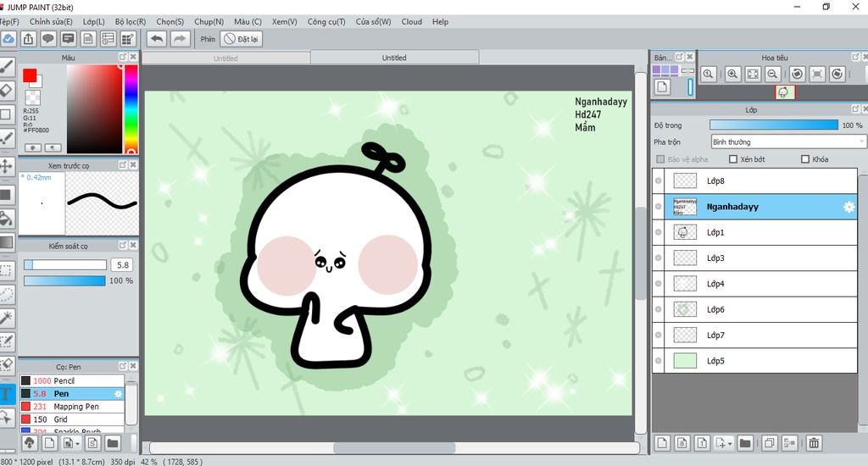The height and width of the screenshot is (466, 868).
Task: Duplicate layer icon in layers panel
Action: click(770, 443)
